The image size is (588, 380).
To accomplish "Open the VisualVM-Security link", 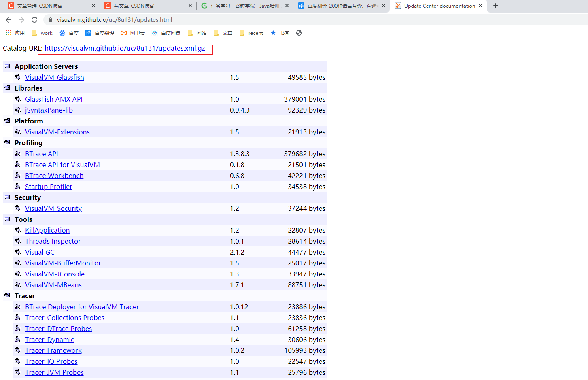I will pyautogui.click(x=53, y=208).
